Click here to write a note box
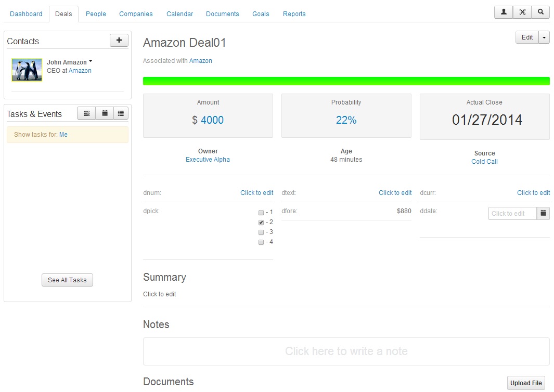Image resolution: width=554 pixels, height=392 pixels. 346,351
